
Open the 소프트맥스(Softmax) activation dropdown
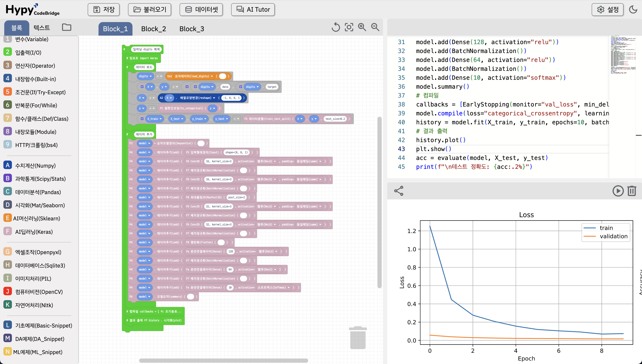tap(274, 287)
